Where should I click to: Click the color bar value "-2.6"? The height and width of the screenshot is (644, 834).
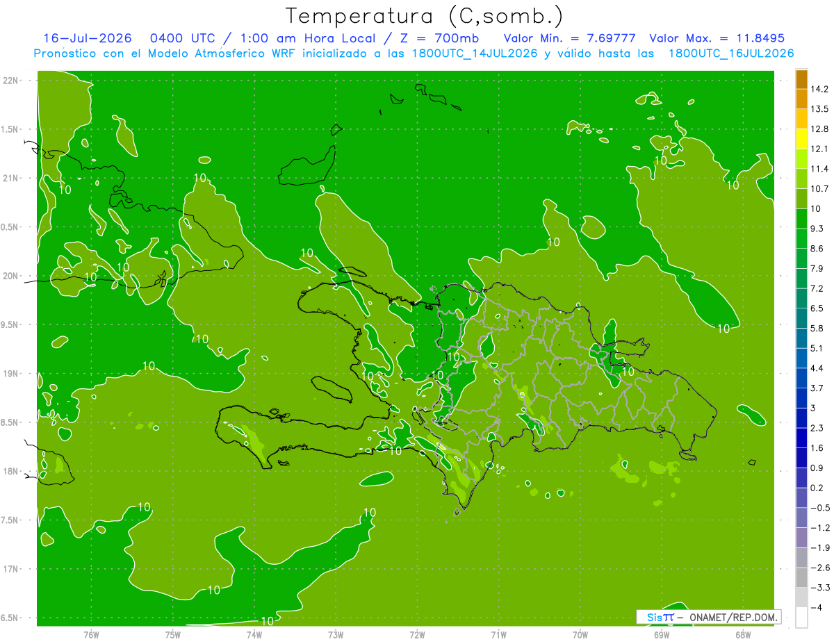(x=820, y=568)
